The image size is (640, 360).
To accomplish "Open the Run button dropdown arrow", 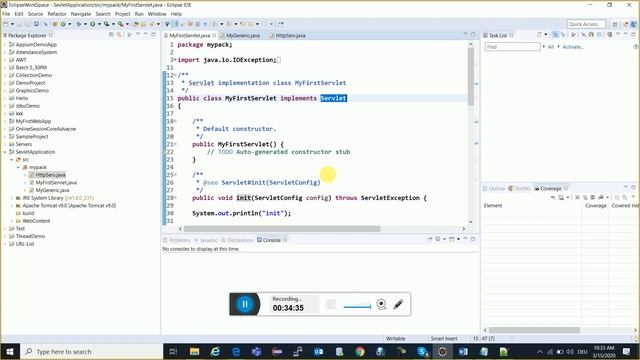I will tap(99, 24).
